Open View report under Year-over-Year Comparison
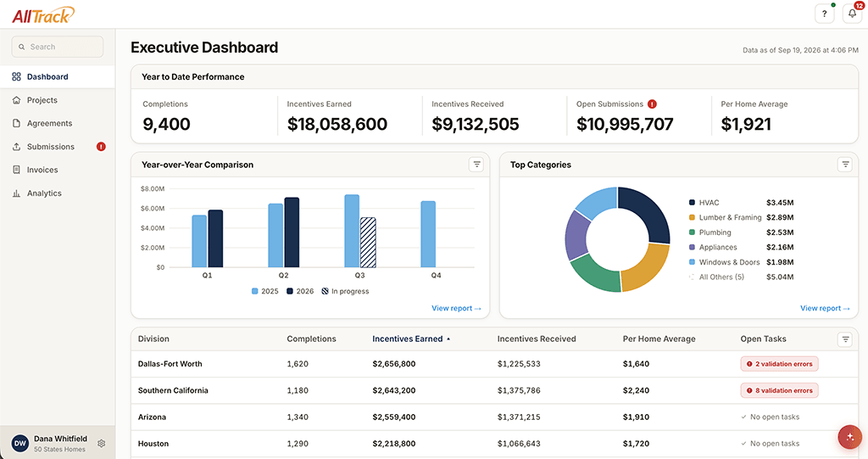This screenshot has height=459, width=868. pyautogui.click(x=456, y=308)
